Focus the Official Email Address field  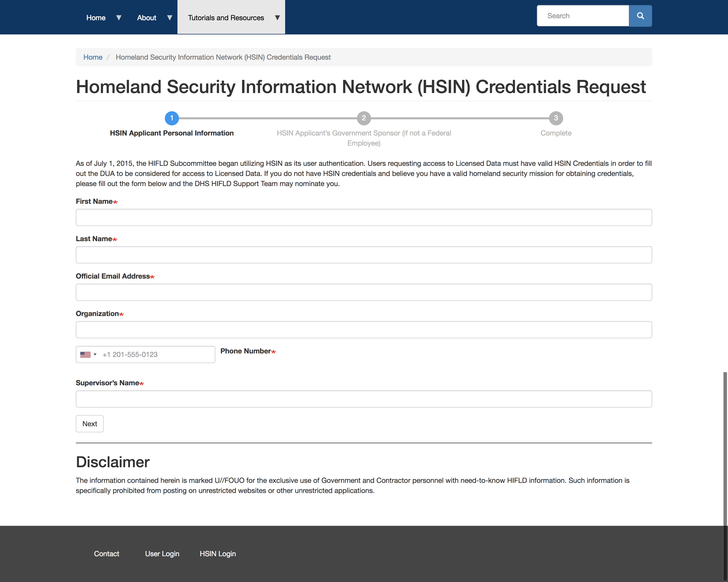pos(364,292)
